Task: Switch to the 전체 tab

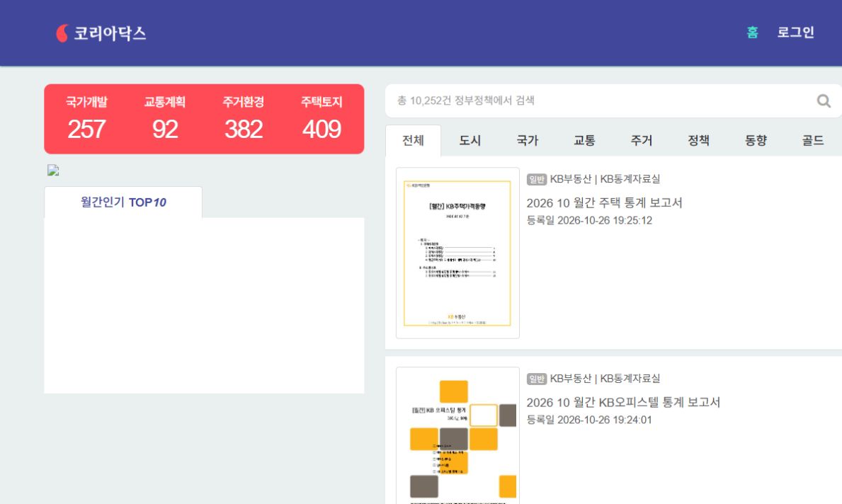Action: [413, 141]
